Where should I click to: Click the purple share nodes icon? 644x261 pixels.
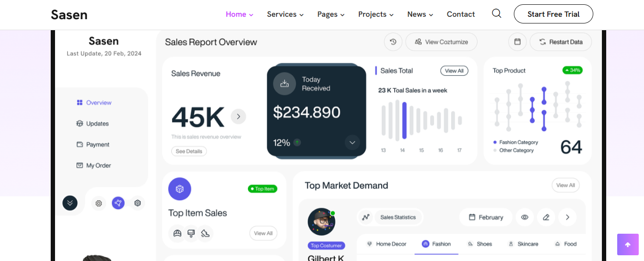click(x=118, y=203)
